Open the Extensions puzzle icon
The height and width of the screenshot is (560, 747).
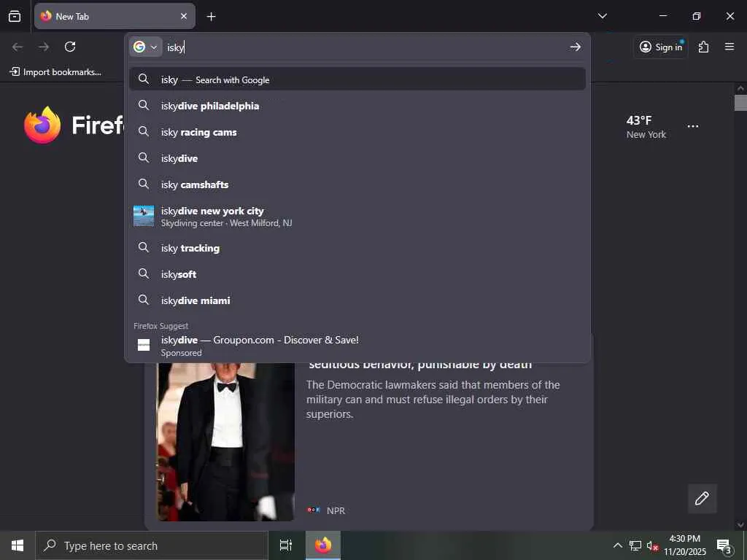pos(704,47)
